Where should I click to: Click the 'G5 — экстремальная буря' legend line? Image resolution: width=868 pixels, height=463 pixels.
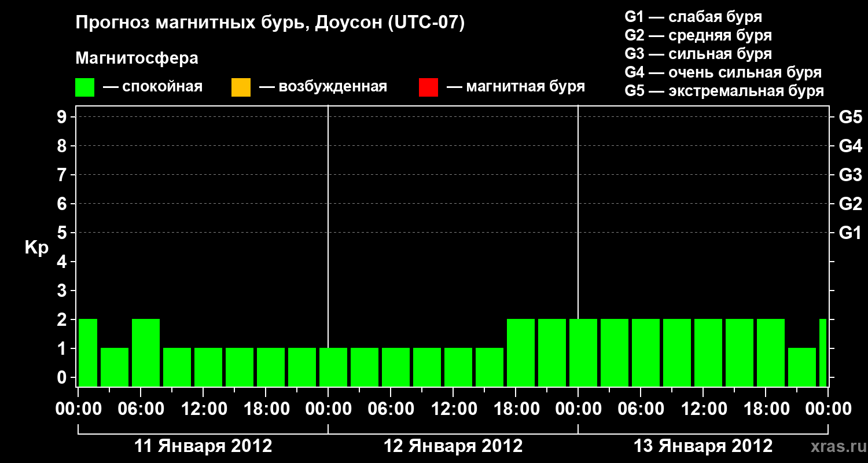click(724, 91)
